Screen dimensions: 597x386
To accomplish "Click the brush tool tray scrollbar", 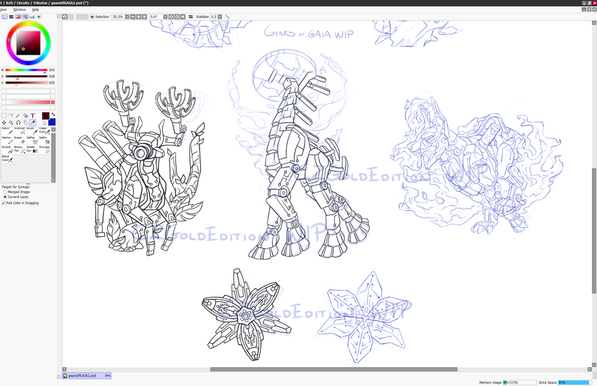I will [53, 155].
